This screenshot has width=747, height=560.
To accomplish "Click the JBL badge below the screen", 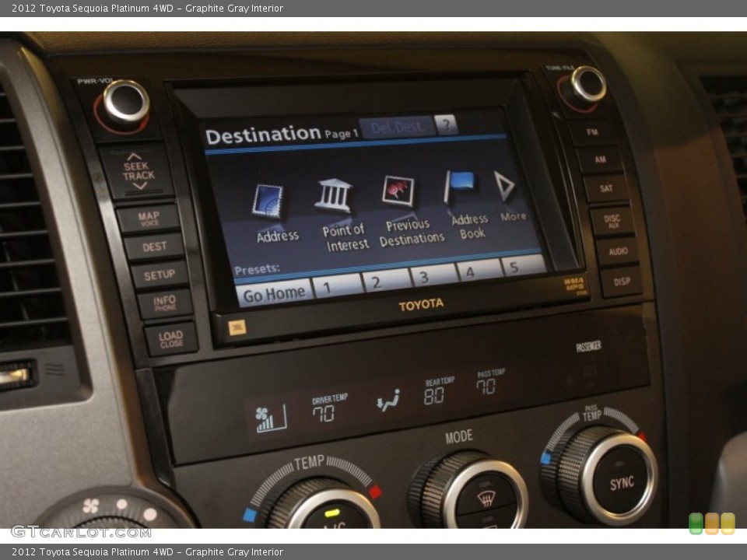I will coord(237,327).
